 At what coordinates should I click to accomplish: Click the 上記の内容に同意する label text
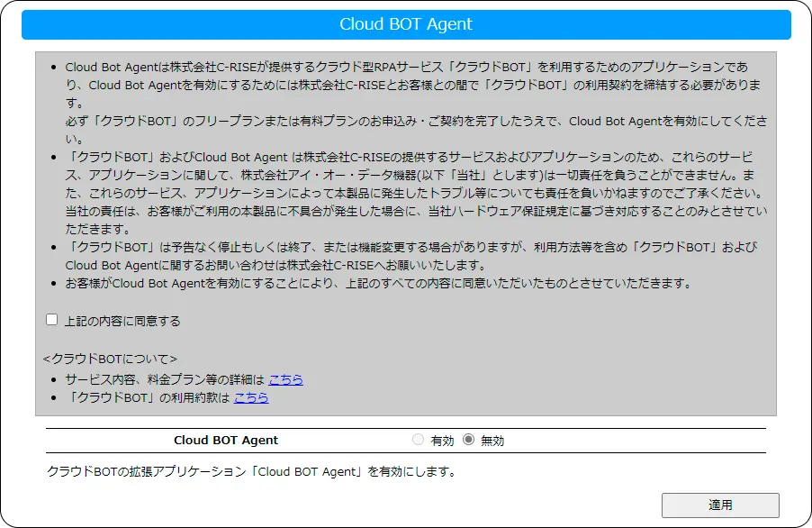(x=122, y=322)
